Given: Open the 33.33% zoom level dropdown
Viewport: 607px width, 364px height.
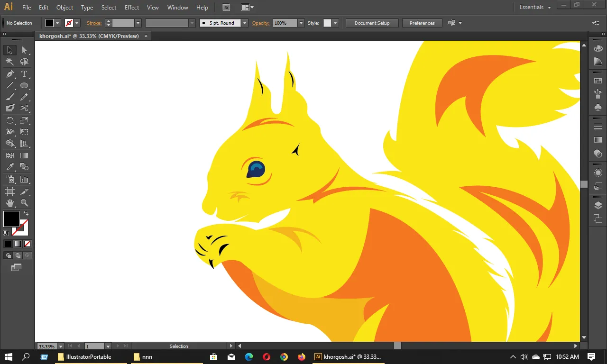Looking at the screenshot, I should [x=61, y=346].
